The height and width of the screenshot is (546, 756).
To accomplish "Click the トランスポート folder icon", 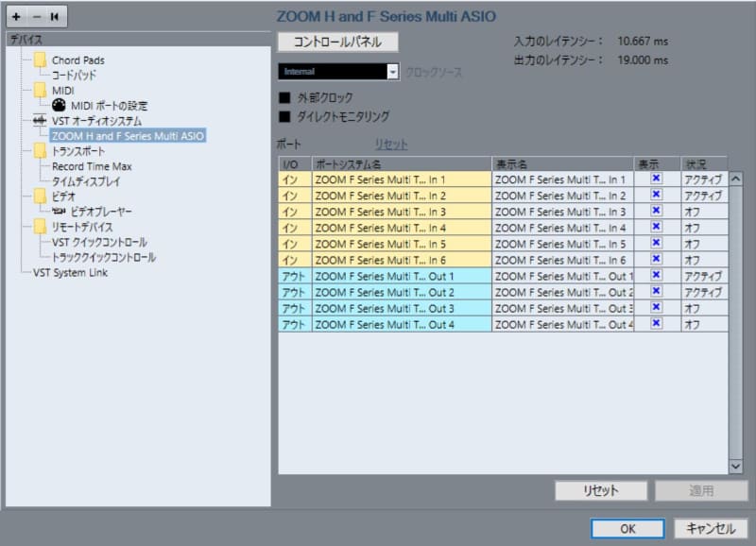I will (x=39, y=151).
